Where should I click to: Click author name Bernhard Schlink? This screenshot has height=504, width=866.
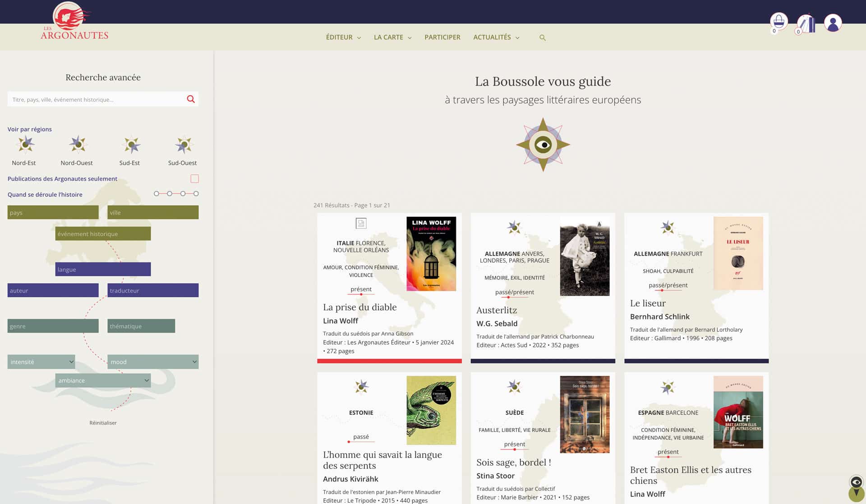[x=659, y=317]
